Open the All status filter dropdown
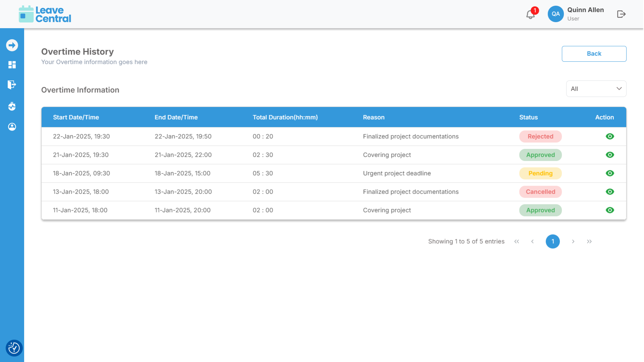The width and height of the screenshot is (644, 362). pos(596,89)
